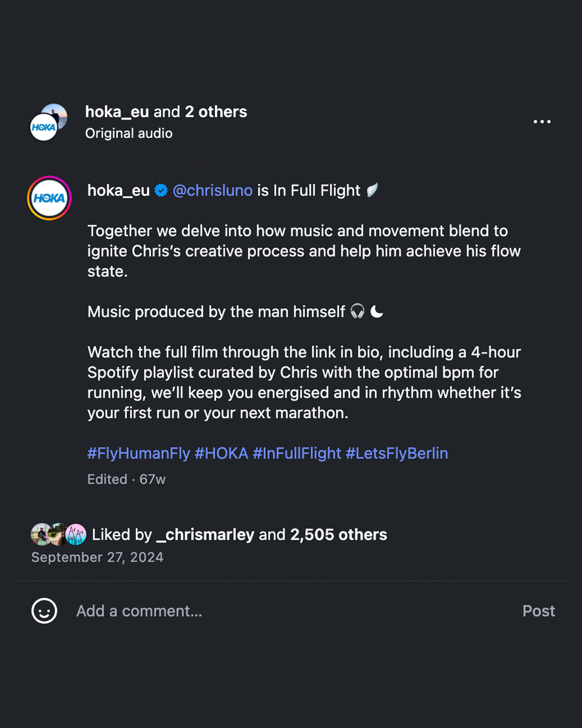Click the hoka_eu username in caption
The height and width of the screenshot is (728, 582).
coord(119,190)
